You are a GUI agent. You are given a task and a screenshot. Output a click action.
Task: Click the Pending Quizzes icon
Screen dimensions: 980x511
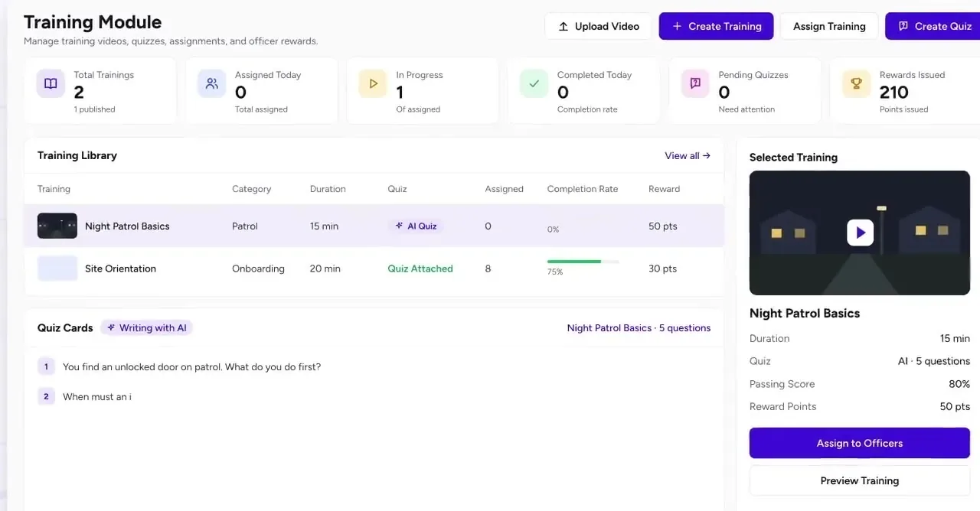pyautogui.click(x=695, y=83)
